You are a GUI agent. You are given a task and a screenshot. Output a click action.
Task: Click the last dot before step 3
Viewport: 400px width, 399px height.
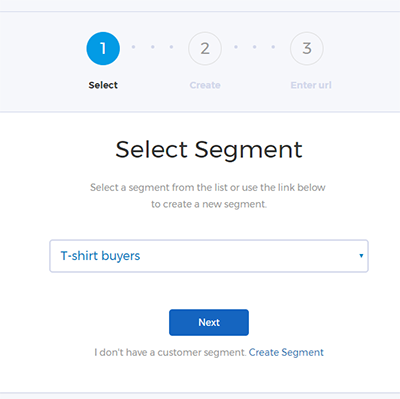[x=273, y=47]
